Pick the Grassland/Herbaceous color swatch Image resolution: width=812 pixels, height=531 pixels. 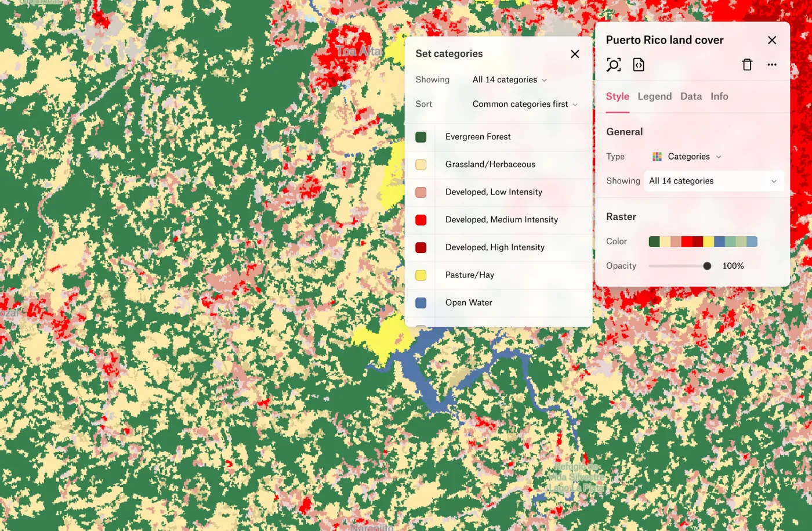[421, 164]
